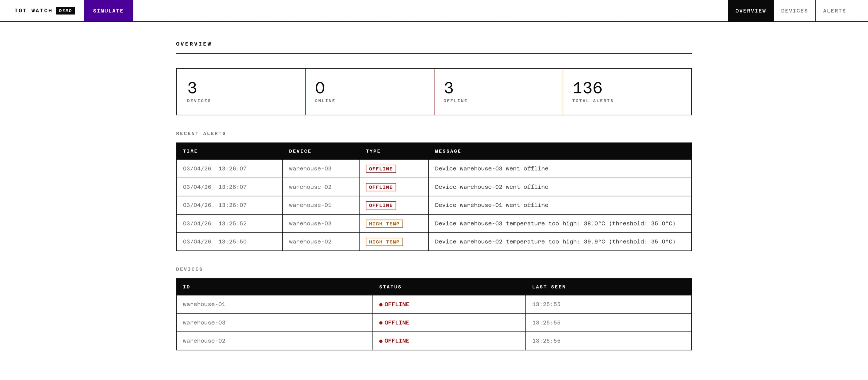Viewport: 868px width, 380px height.
Task: Select warehouse-02 in the Devices table
Action: 204,341
